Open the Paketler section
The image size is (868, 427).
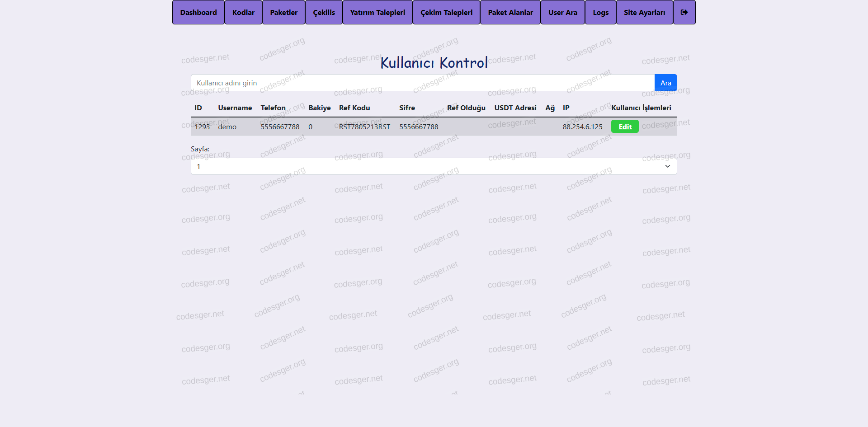pos(283,12)
